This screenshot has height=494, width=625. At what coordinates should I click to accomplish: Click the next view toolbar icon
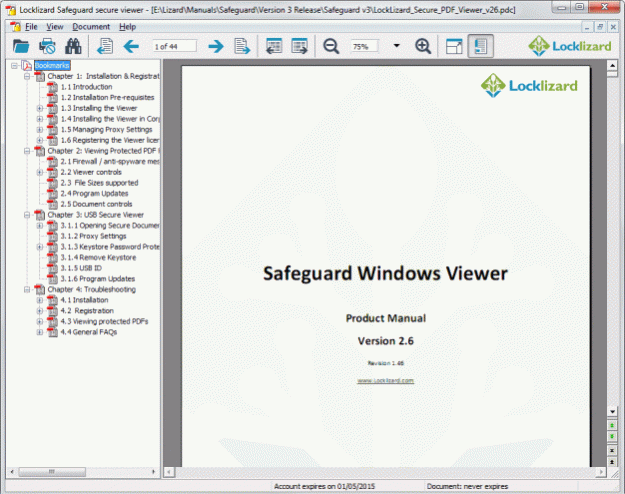(299, 46)
